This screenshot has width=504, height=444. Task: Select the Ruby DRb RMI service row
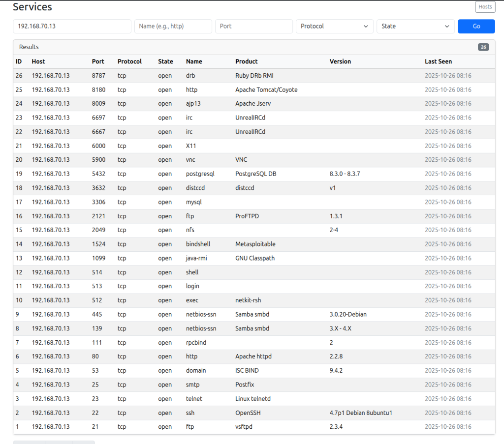pos(254,76)
